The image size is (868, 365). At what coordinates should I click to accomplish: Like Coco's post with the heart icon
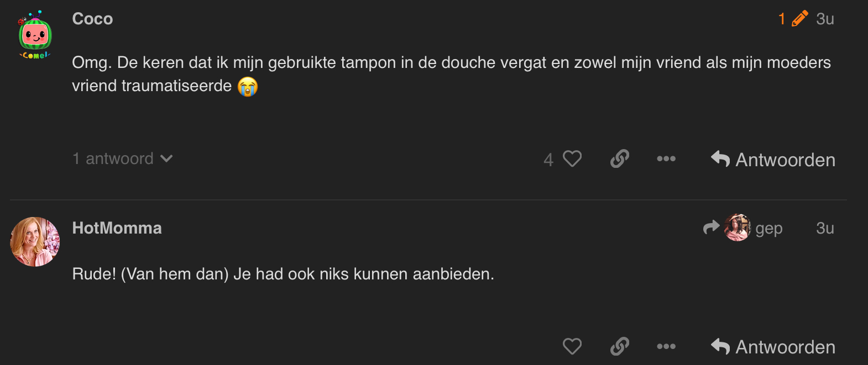click(572, 159)
